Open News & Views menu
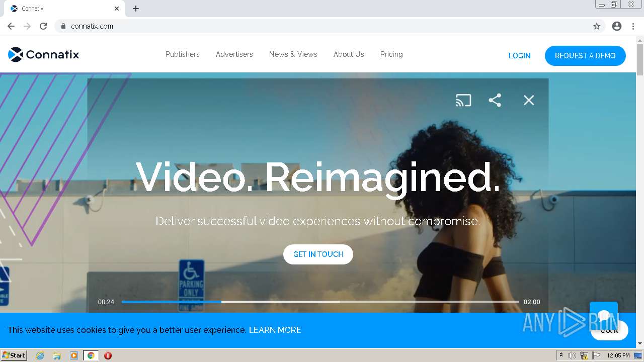Image resolution: width=644 pixels, height=362 pixels. (x=293, y=54)
